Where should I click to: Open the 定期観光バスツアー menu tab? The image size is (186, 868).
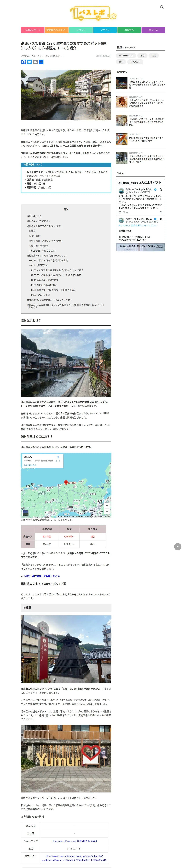[x=57, y=30]
